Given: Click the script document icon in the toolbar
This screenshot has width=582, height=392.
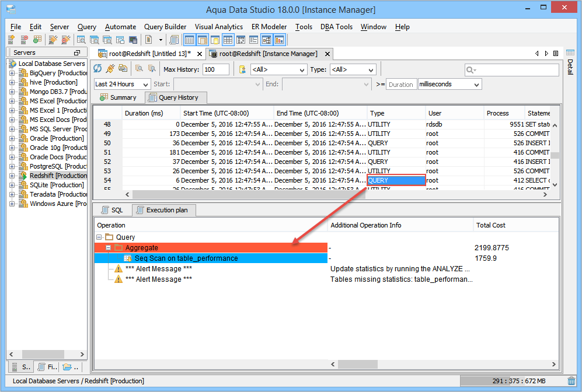Looking at the screenshot, I should [x=148, y=40].
